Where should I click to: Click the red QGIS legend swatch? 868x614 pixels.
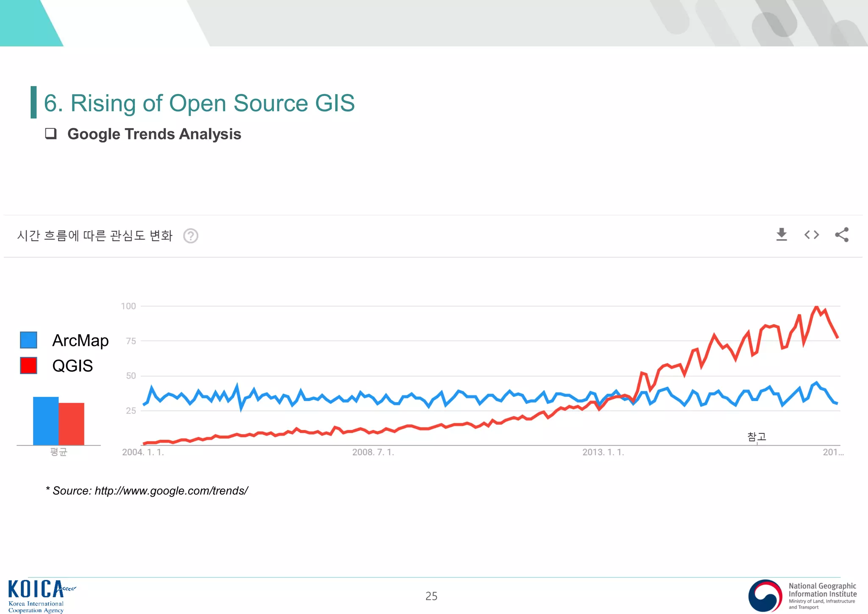[28, 366]
